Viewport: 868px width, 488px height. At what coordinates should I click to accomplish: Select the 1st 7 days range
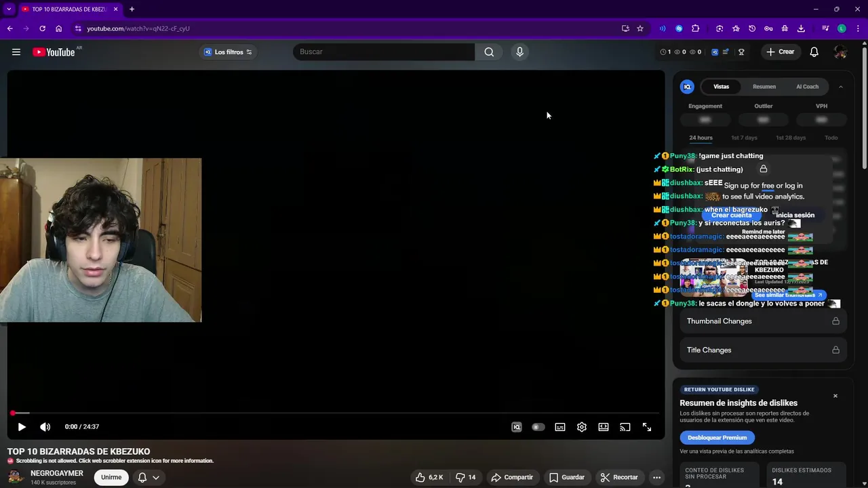[x=744, y=138]
